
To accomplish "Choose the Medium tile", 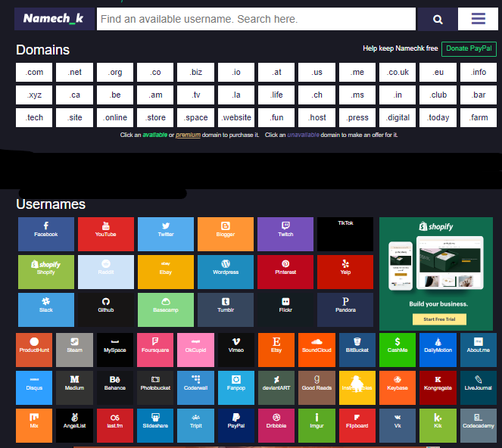I will pos(74,388).
